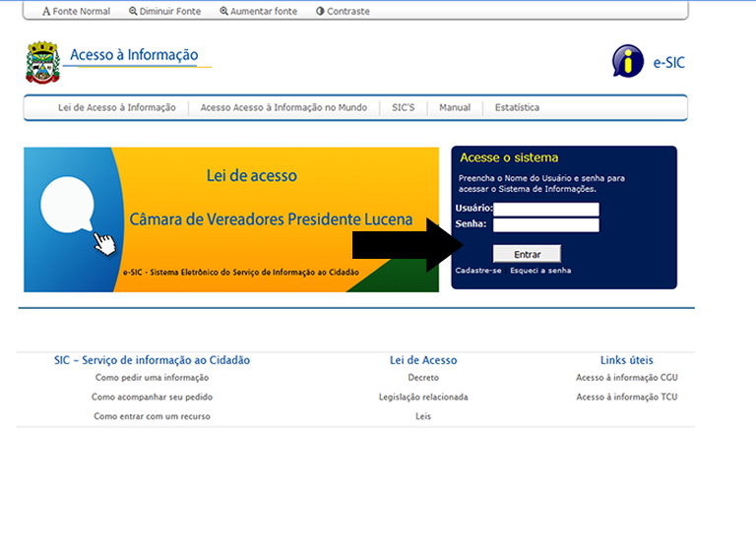Screen dimensions: 756x560
Task: Focus the Senha password field
Action: click(545, 224)
